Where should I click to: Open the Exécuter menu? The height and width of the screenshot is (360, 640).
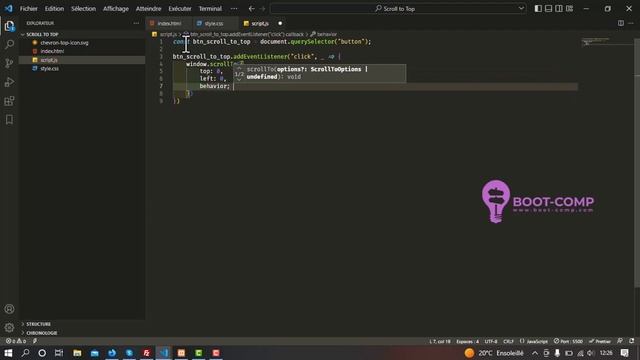click(x=180, y=9)
